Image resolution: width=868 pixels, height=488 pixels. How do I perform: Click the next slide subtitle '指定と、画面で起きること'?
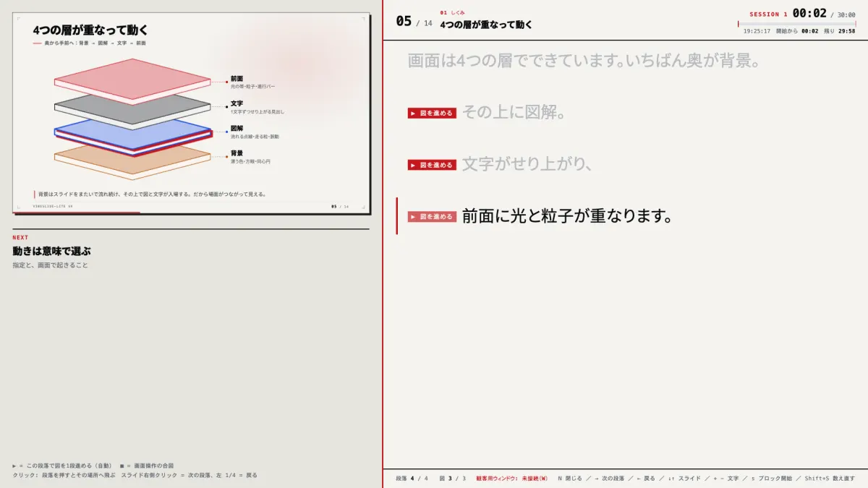[x=50, y=265]
